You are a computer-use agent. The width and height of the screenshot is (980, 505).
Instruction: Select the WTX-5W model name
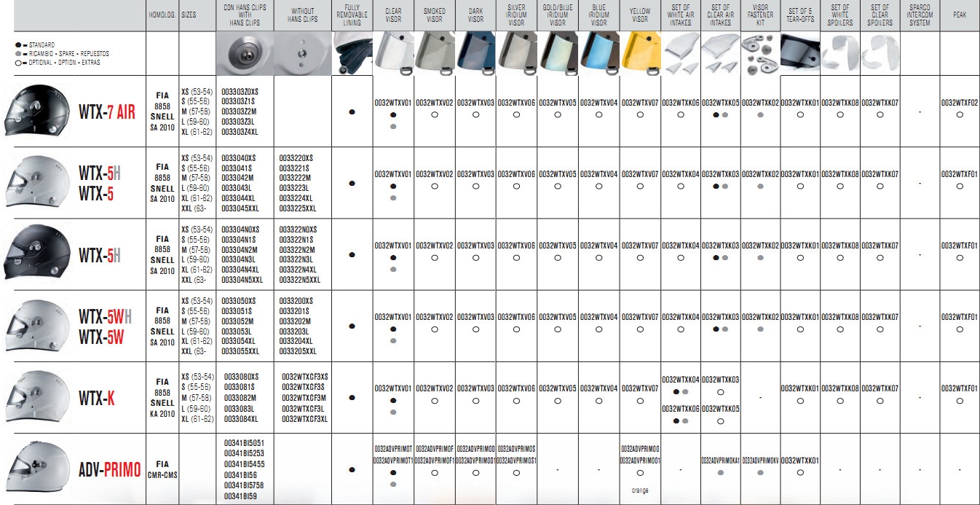(101, 338)
